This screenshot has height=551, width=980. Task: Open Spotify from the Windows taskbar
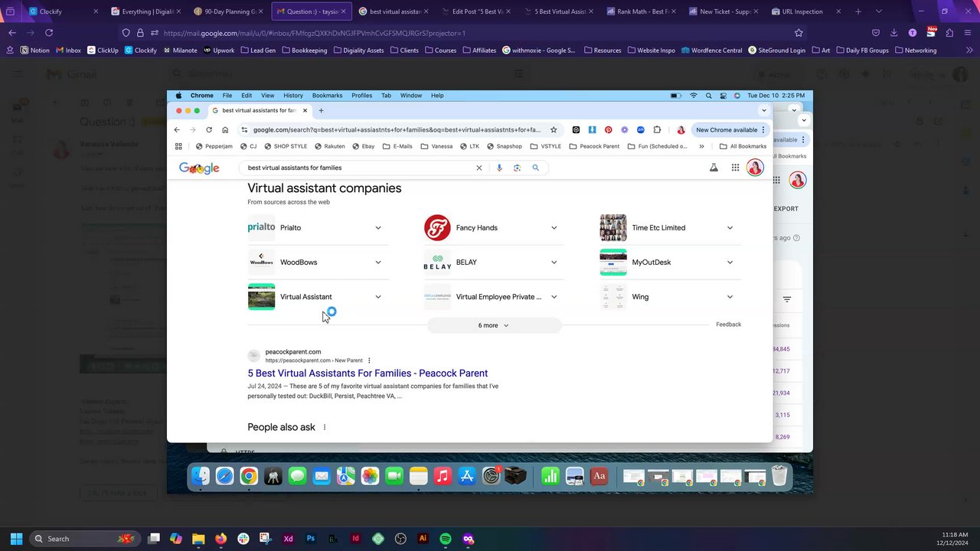(x=446, y=539)
